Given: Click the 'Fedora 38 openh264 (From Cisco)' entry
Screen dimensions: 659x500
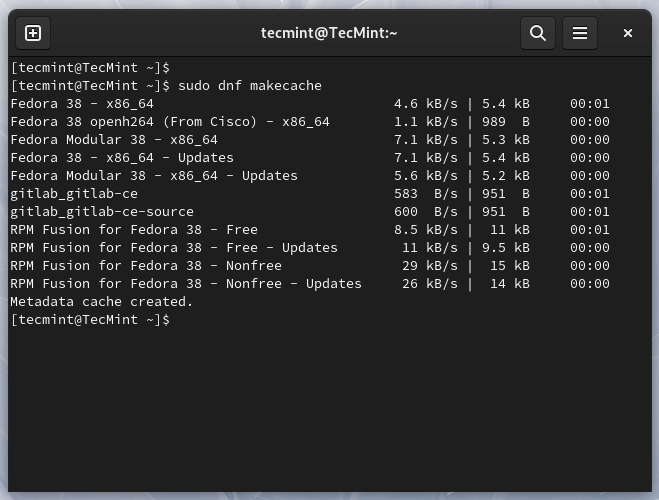Looking at the screenshot, I should coord(169,121).
